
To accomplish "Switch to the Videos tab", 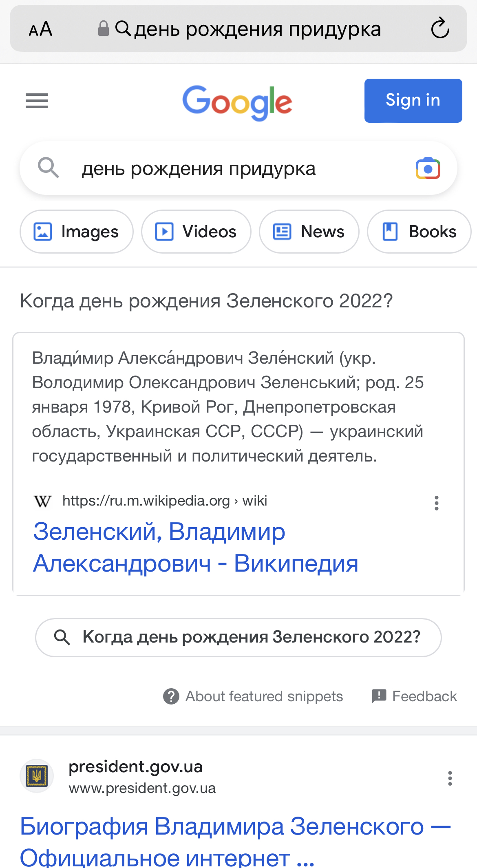I will 196,232.
